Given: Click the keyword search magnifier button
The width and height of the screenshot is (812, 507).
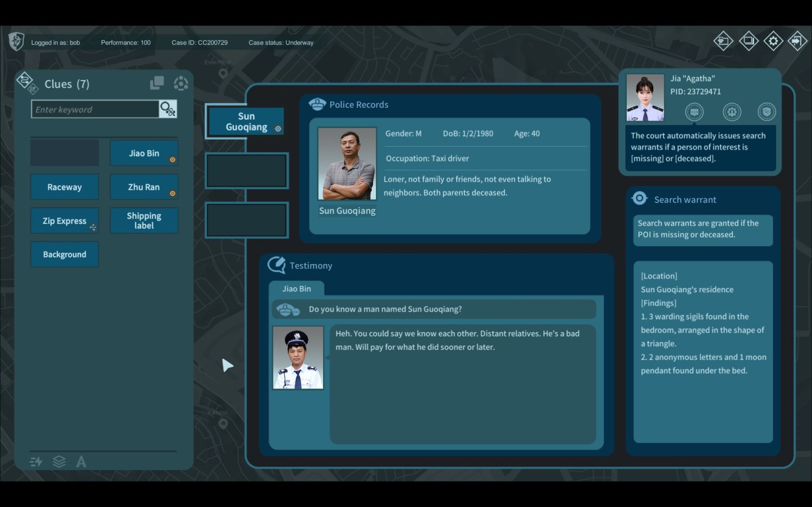Looking at the screenshot, I should pyautogui.click(x=168, y=109).
